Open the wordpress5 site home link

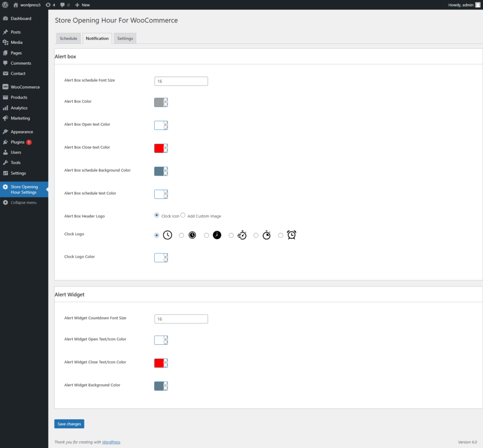point(27,5)
